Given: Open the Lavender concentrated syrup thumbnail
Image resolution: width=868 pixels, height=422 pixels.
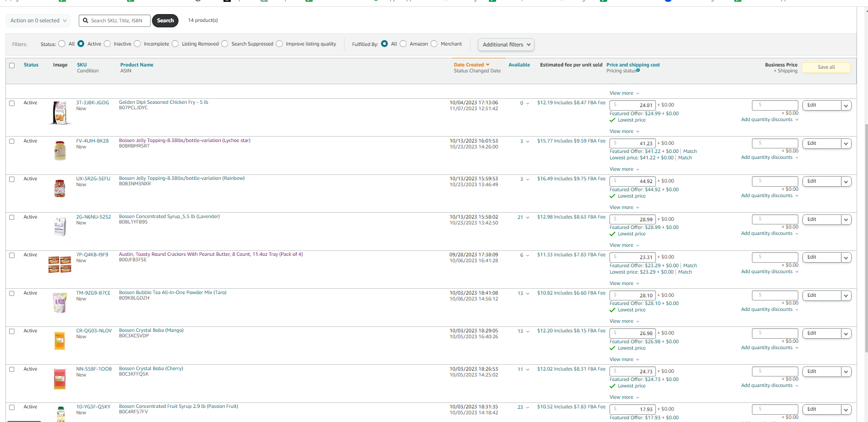Looking at the screenshot, I should point(60,226).
